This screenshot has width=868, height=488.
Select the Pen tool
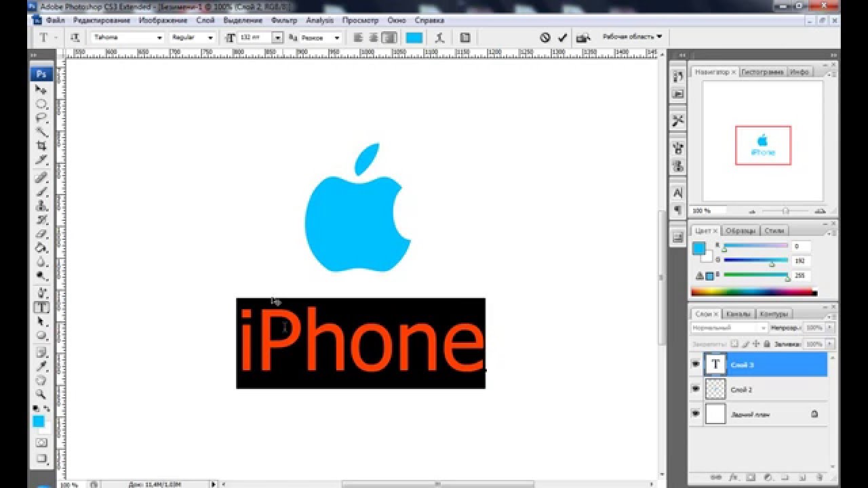tap(41, 293)
